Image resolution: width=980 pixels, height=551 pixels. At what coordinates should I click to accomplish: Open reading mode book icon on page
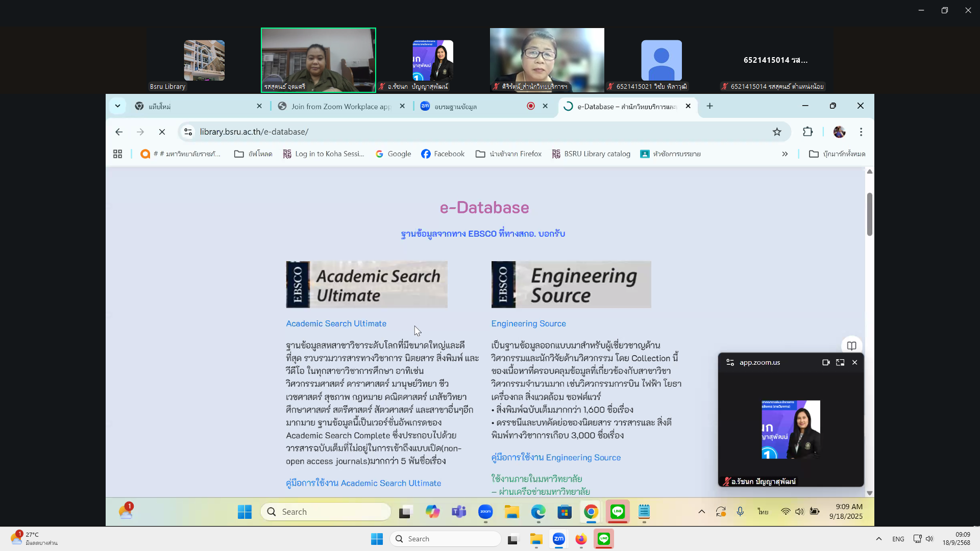pyautogui.click(x=851, y=346)
